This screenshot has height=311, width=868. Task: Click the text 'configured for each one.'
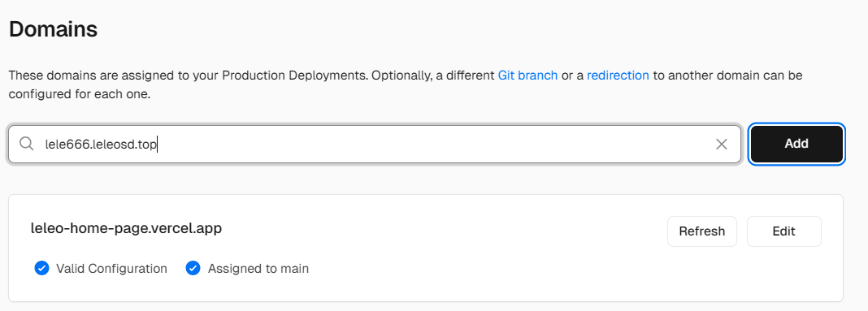(79, 95)
